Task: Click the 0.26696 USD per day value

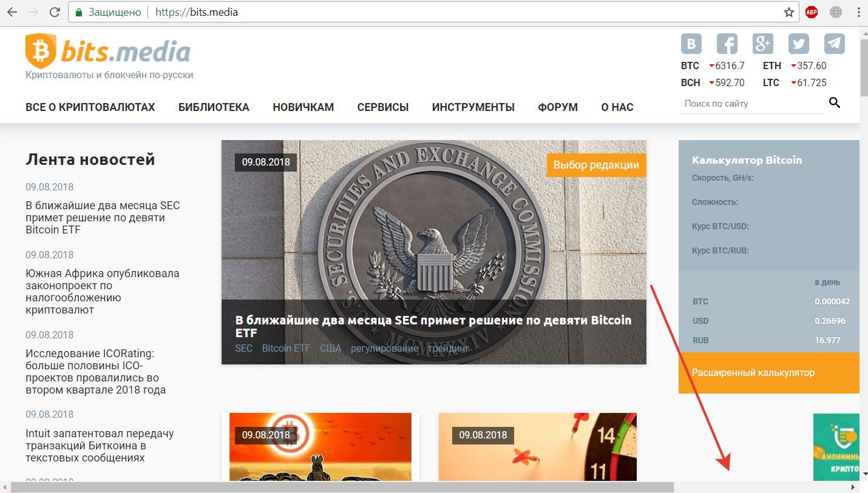Action: coord(830,321)
